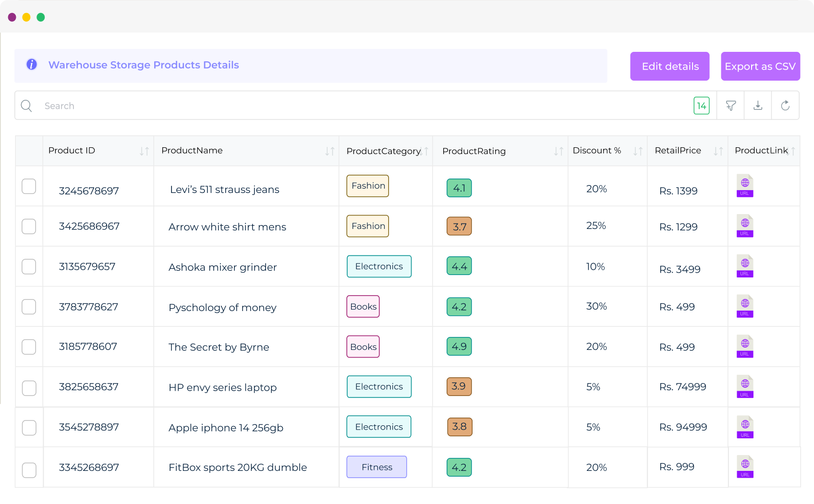The width and height of the screenshot is (814, 504).
Task: Tick the checkbox beside Pyschology of money
Action: (29, 307)
